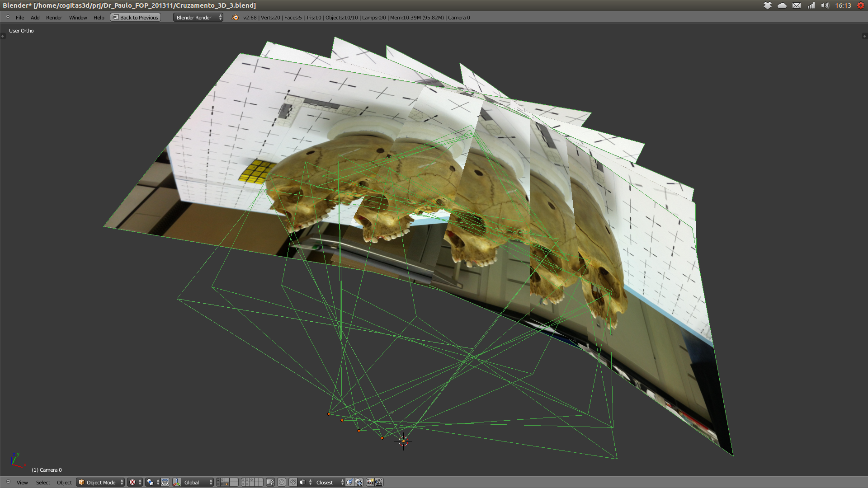Open the viewport shading selector
868x488 pixels.
tap(134, 482)
